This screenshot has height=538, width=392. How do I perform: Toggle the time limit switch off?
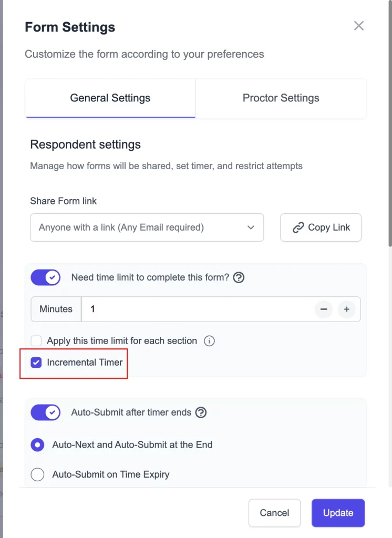(46, 277)
